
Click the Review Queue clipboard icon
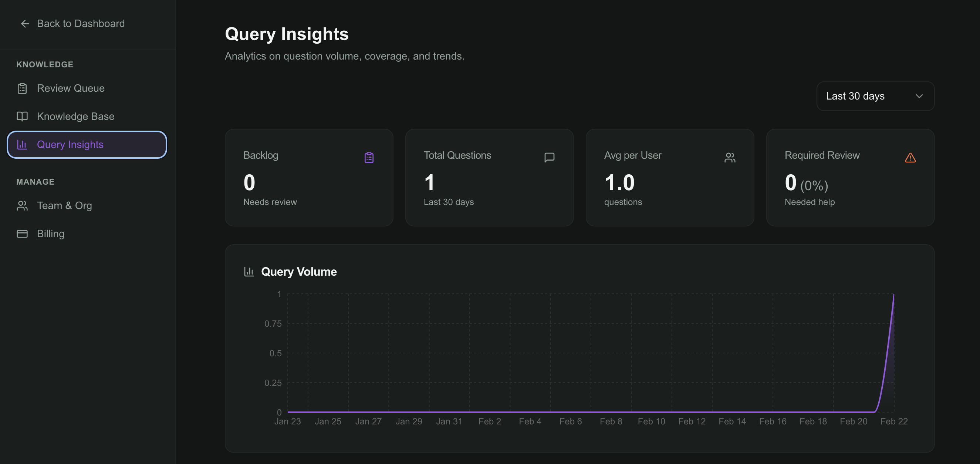click(22, 88)
